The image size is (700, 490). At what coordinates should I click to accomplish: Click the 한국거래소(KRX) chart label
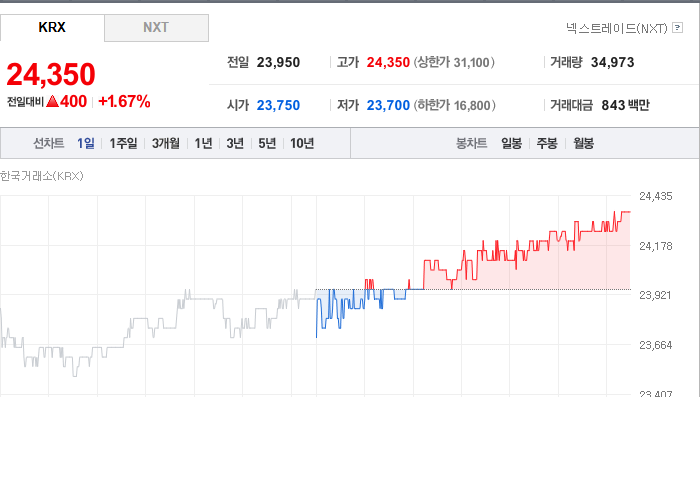pos(42,176)
